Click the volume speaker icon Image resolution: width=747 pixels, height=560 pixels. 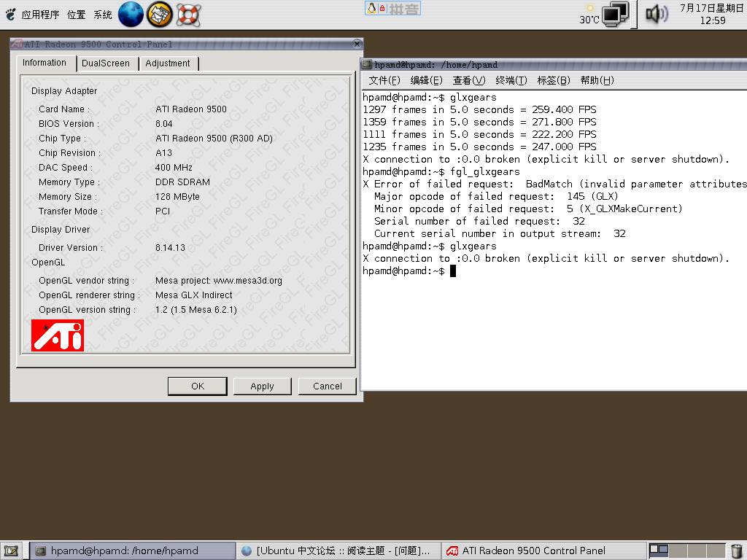[x=657, y=15]
